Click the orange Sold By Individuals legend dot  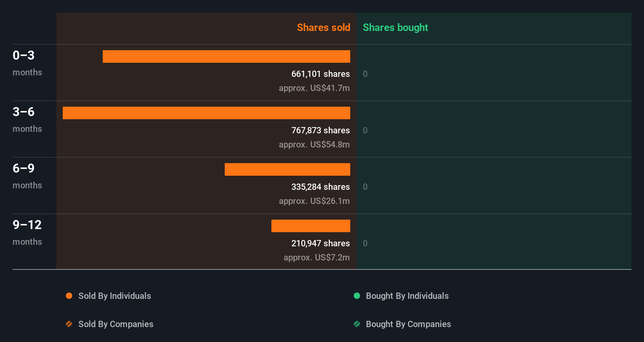click(x=69, y=296)
